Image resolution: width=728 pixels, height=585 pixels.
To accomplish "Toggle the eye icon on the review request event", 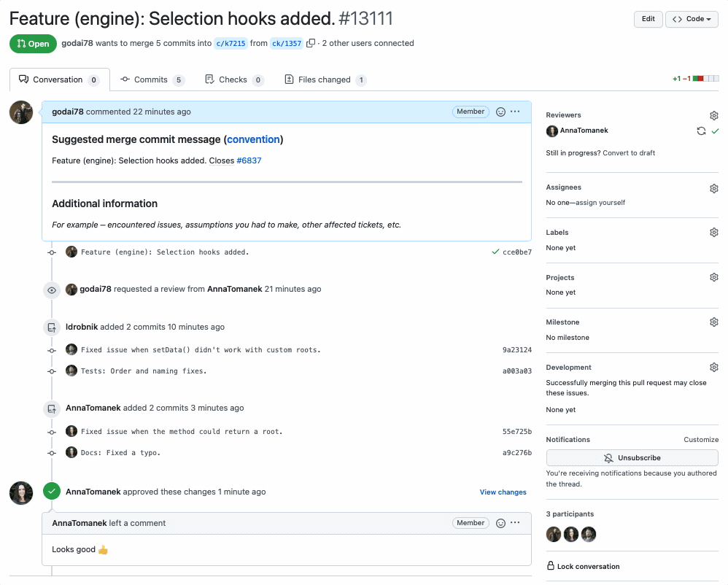I will click(51, 290).
